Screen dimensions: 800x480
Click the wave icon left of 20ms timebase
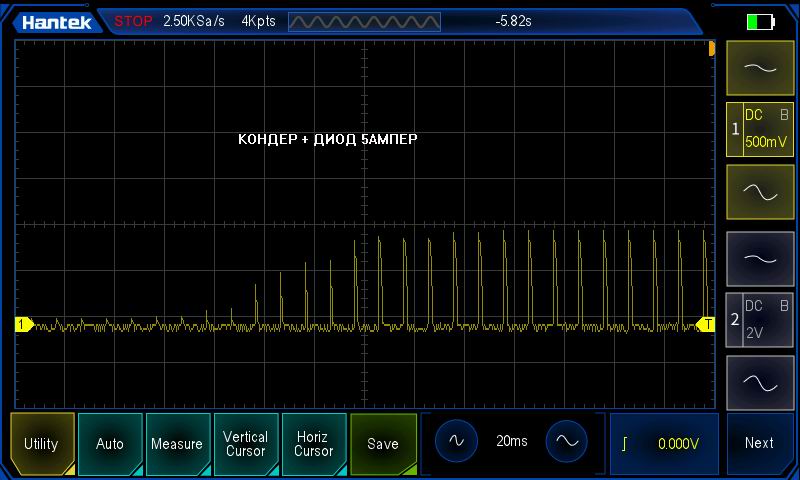point(456,442)
